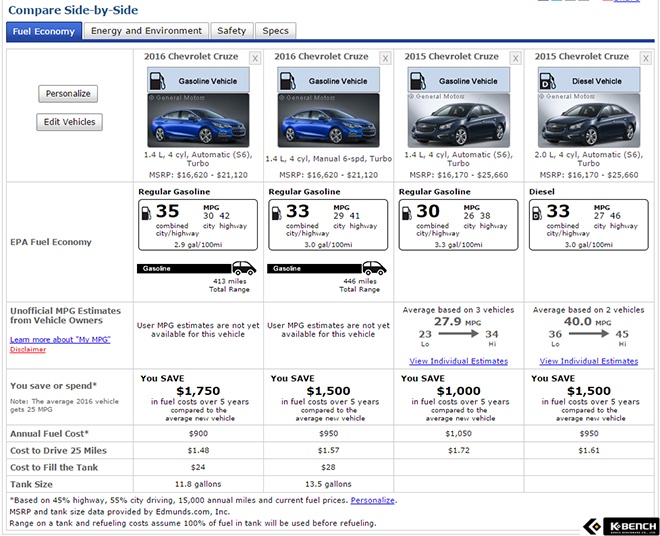
Task: Click the Gasoline range bar for 446 miles
Action: click(314, 268)
